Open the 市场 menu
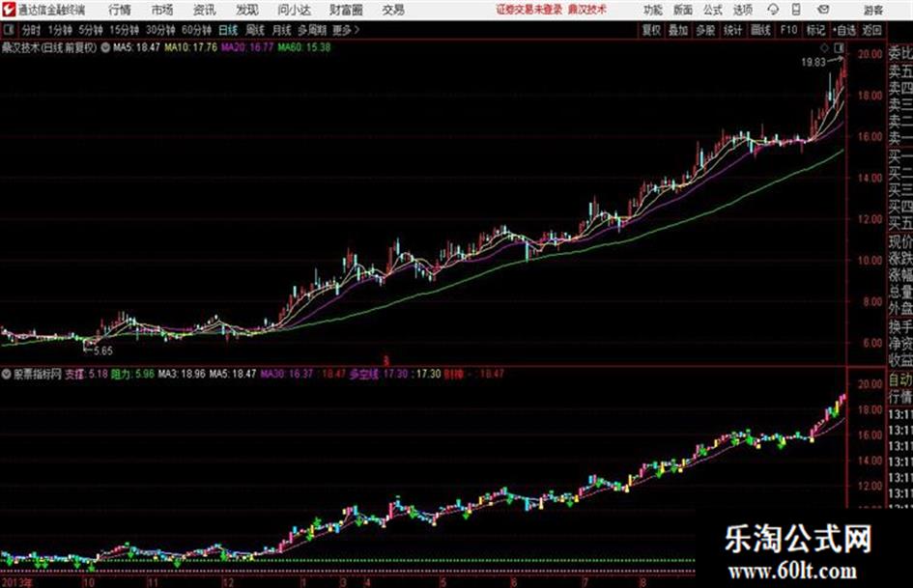The image size is (913, 588). click(x=162, y=10)
